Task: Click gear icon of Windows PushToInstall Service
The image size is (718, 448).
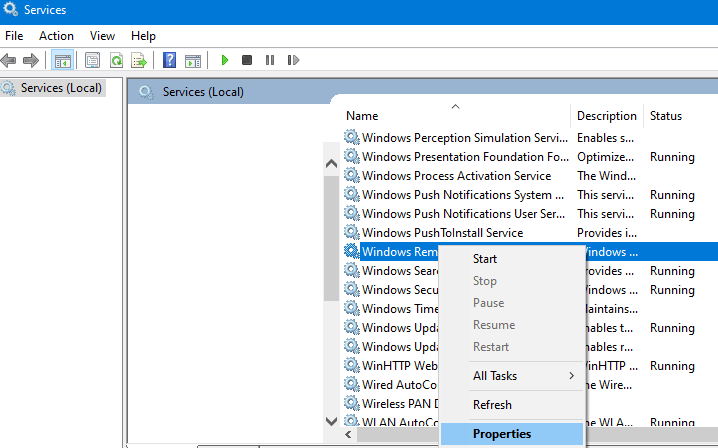Action: tap(352, 232)
